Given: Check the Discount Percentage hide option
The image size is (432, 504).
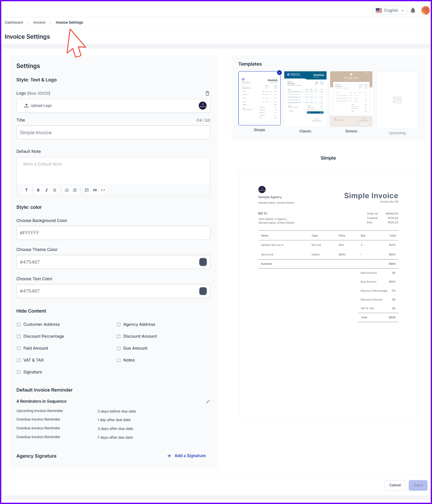Looking at the screenshot, I should [x=19, y=336].
